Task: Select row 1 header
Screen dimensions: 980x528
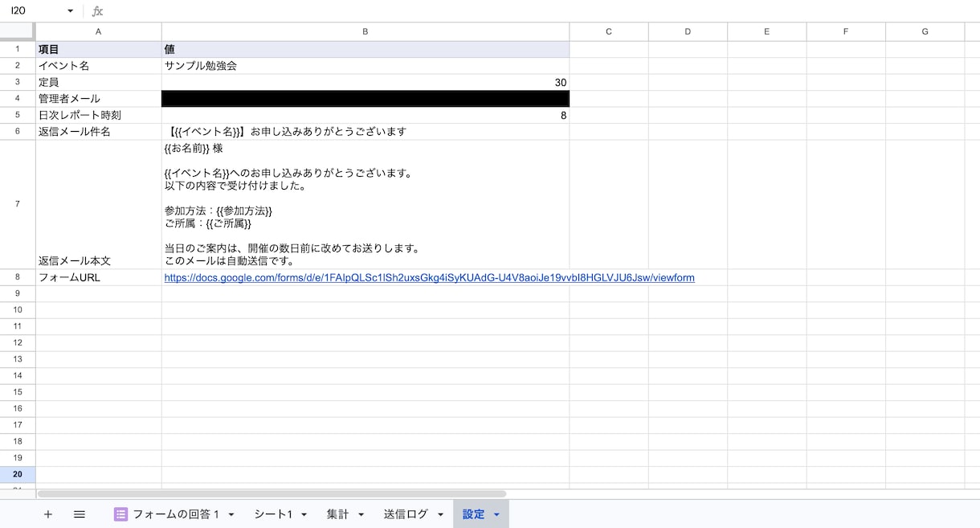Action: [x=18, y=49]
